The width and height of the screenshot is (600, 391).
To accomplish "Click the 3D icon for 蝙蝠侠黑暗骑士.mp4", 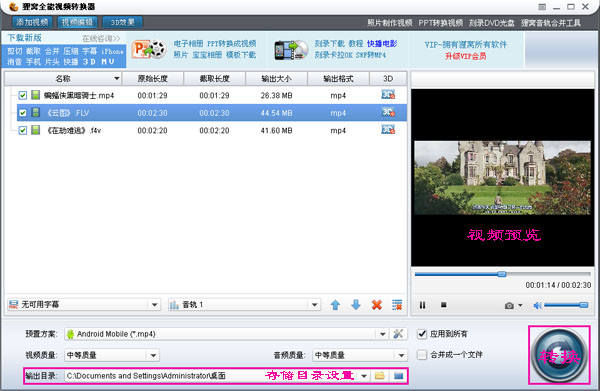I will click(388, 94).
